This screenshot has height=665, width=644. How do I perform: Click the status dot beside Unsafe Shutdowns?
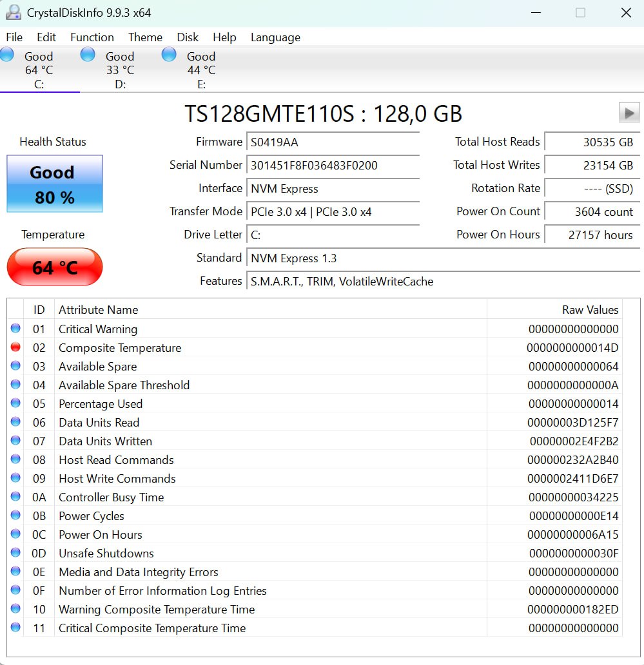click(x=15, y=553)
